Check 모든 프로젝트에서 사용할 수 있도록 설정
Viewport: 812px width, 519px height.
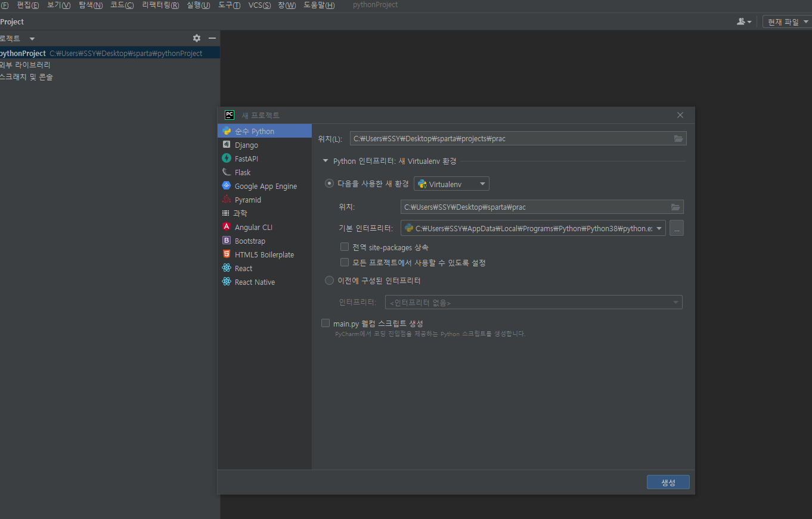[345, 262]
